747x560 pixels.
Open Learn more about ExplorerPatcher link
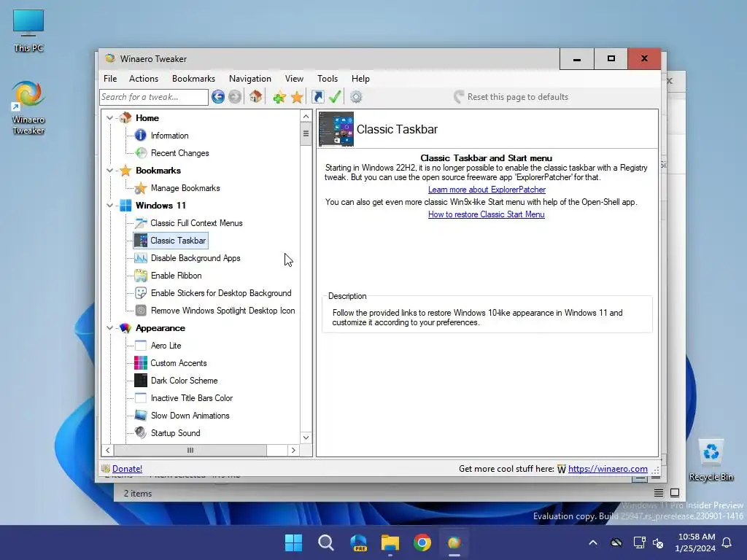pos(487,190)
